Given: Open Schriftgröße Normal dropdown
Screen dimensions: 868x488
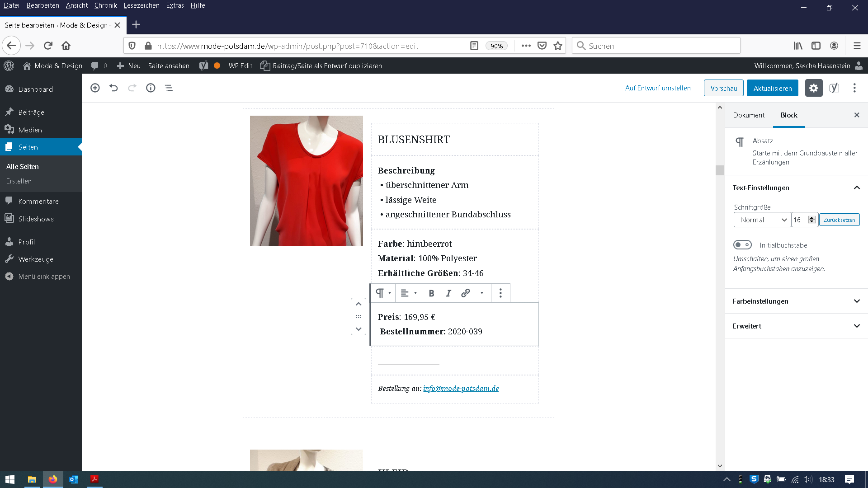Looking at the screenshot, I should pyautogui.click(x=762, y=220).
